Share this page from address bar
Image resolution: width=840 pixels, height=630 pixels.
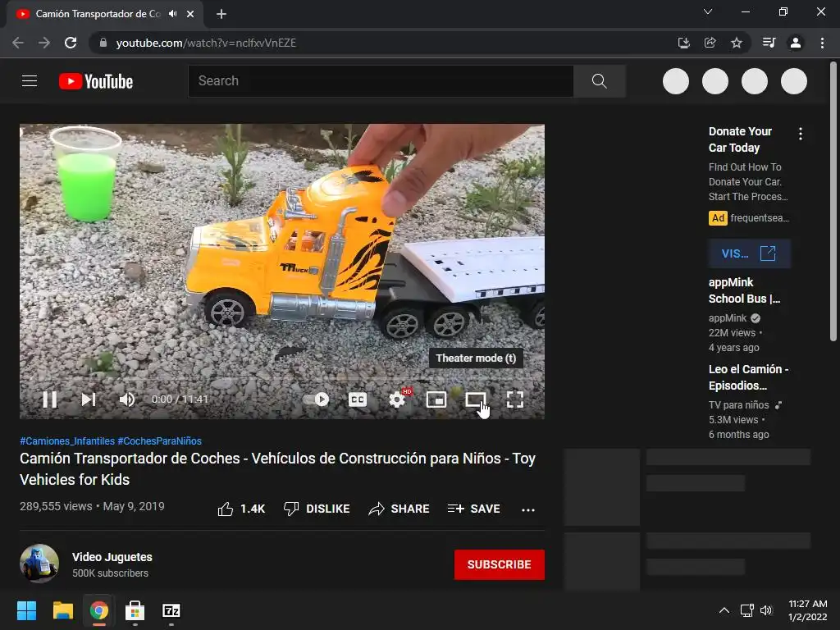pyautogui.click(x=710, y=43)
